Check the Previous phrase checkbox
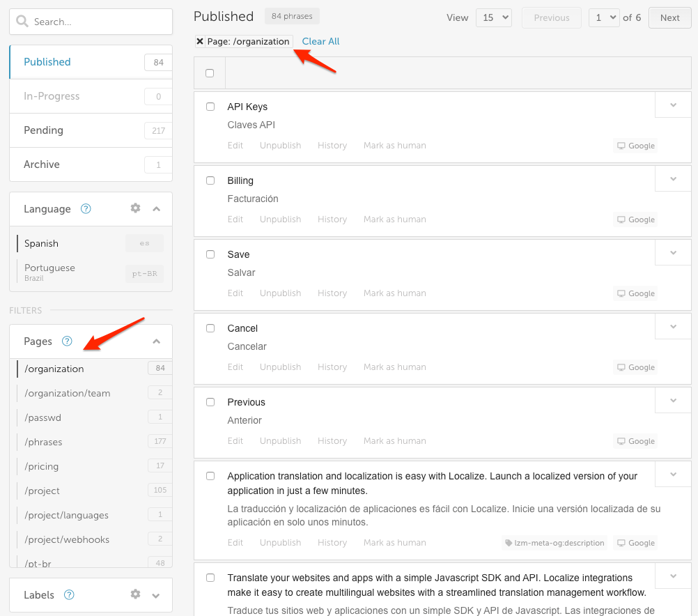698x616 pixels. 210,402
